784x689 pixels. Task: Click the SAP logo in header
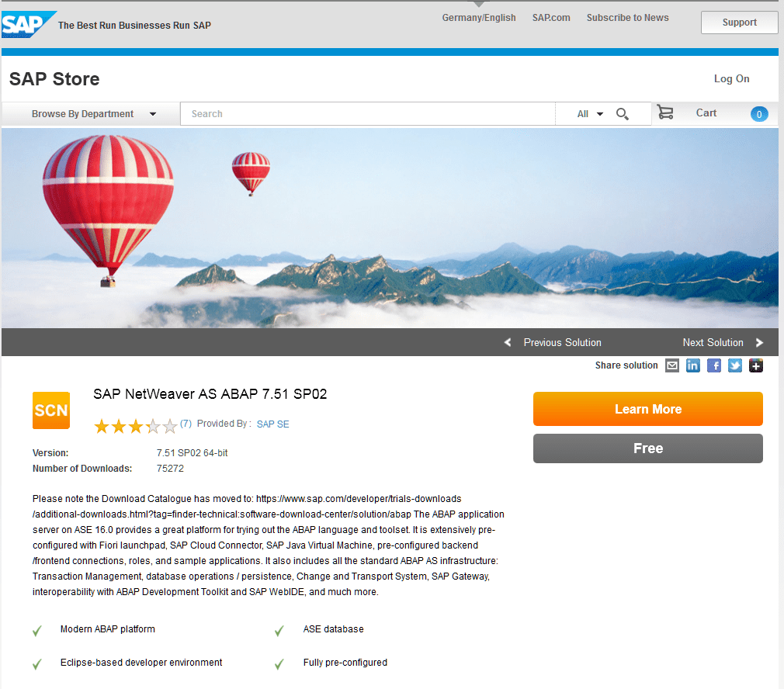(29, 25)
